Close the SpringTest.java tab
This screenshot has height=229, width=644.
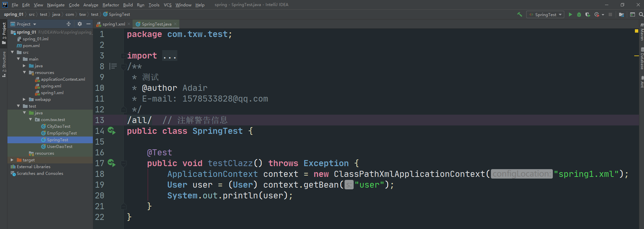[x=175, y=24]
